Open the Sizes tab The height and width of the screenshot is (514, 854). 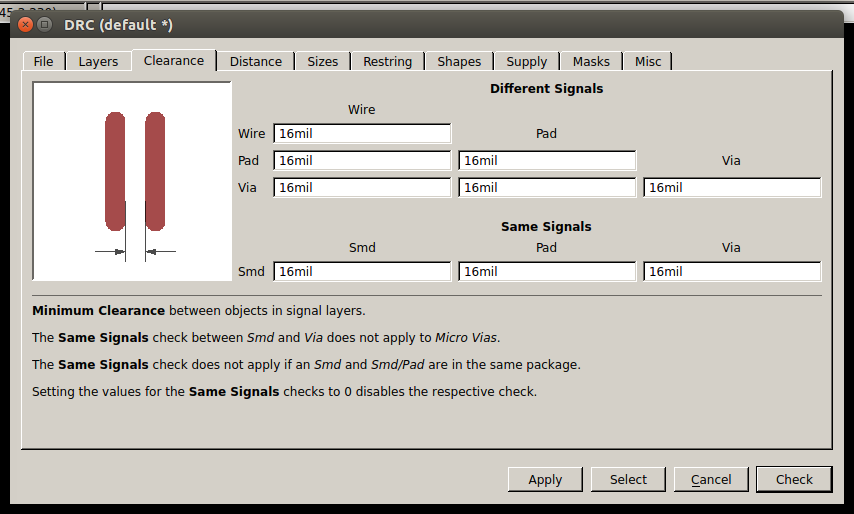pos(322,62)
